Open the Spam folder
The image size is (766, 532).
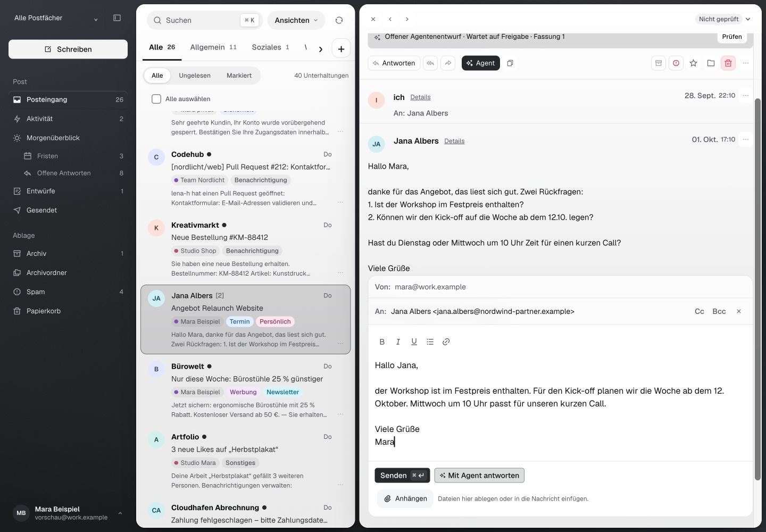click(x=68, y=292)
